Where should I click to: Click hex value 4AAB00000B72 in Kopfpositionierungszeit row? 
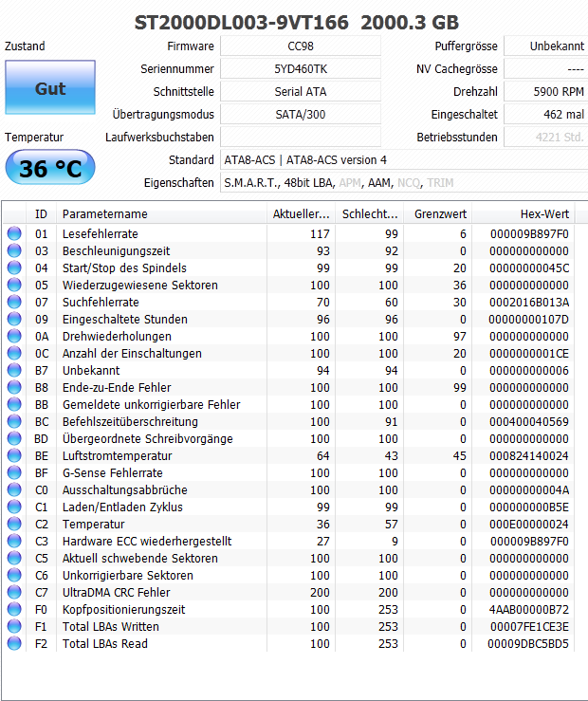(x=529, y=609)
